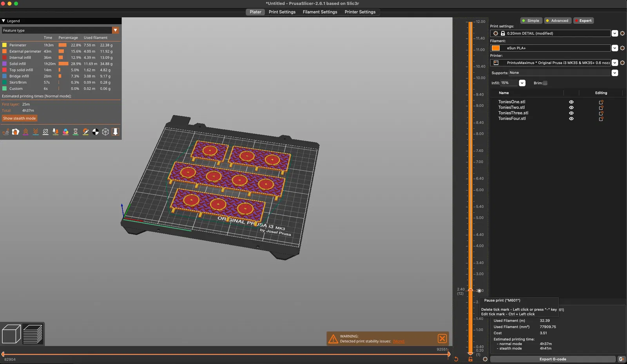Click the orange filament color swatch
The width and height of the screenshot is (627, 364).
coord(496,48)
